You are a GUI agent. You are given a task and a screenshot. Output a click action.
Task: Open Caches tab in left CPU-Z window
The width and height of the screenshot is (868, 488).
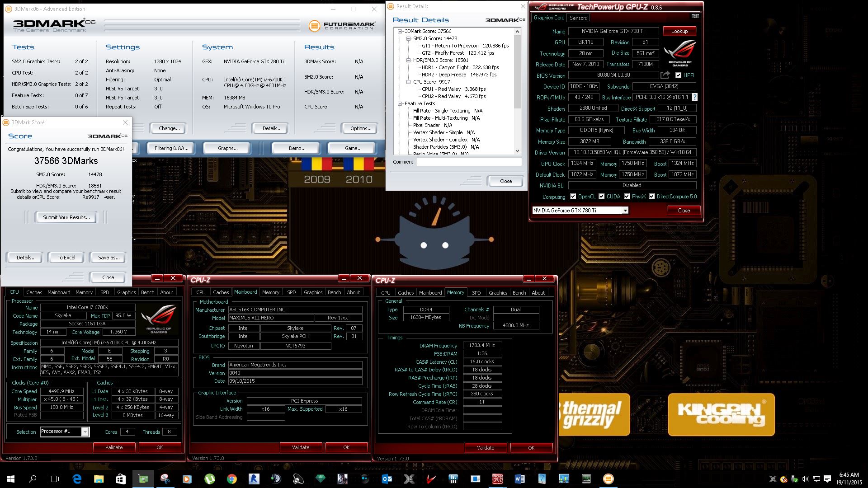(x=34, y=292)
